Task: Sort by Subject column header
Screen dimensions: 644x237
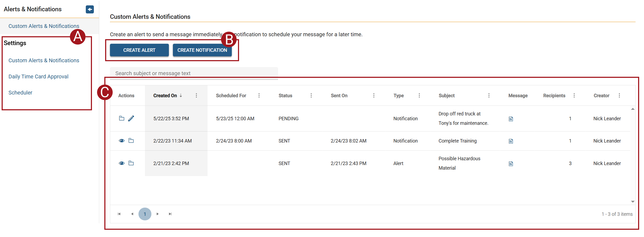Action: click(x=447, y=96)
